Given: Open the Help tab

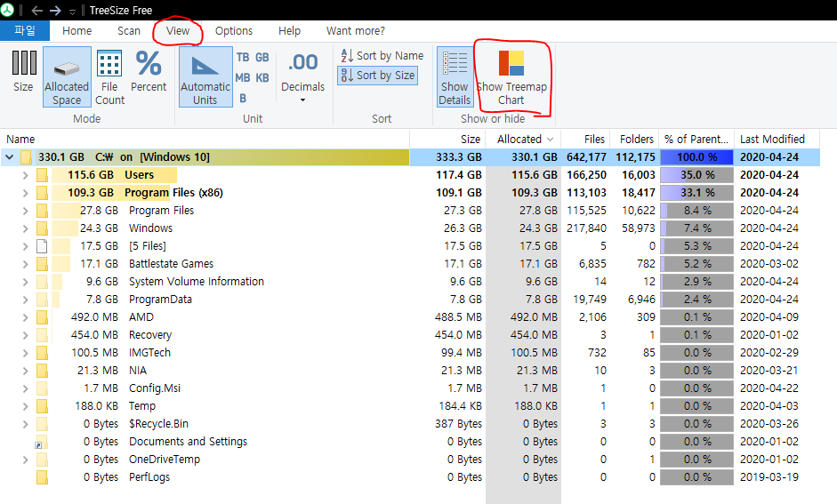Looking at the screenshot, I should tap(289, 31).
